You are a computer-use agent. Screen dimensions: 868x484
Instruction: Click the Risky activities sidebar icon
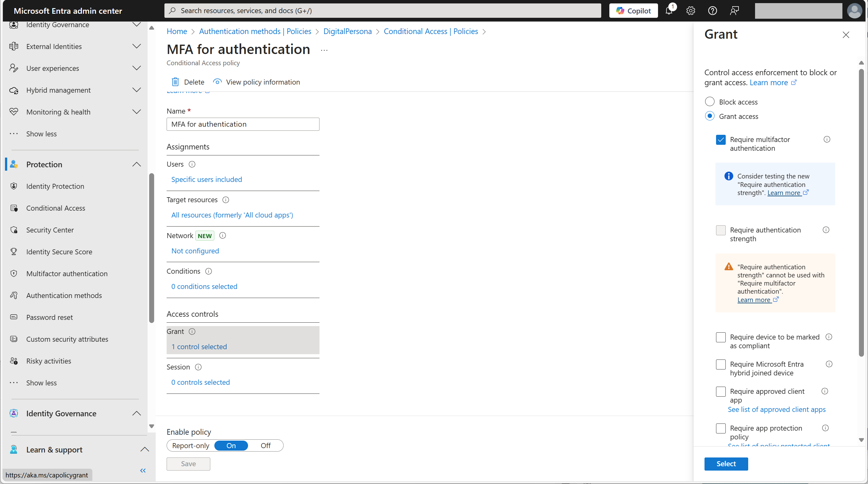click(x=14, y=361)
